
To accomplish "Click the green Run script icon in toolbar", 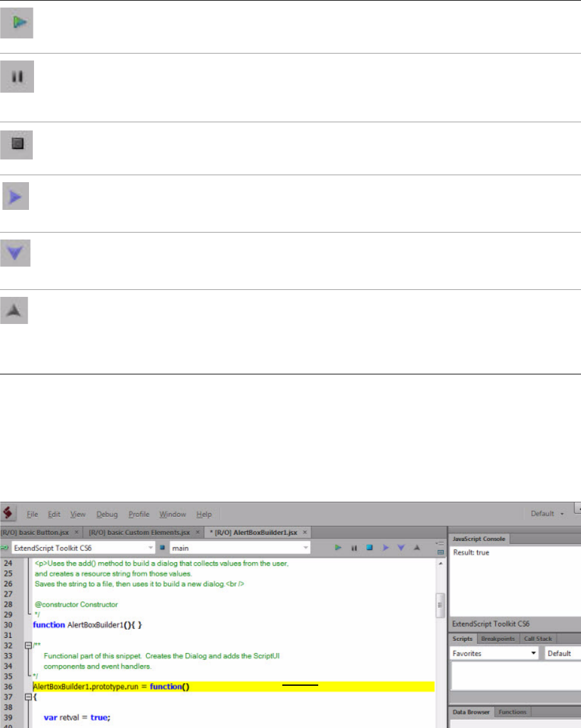I will pos(338,548).
